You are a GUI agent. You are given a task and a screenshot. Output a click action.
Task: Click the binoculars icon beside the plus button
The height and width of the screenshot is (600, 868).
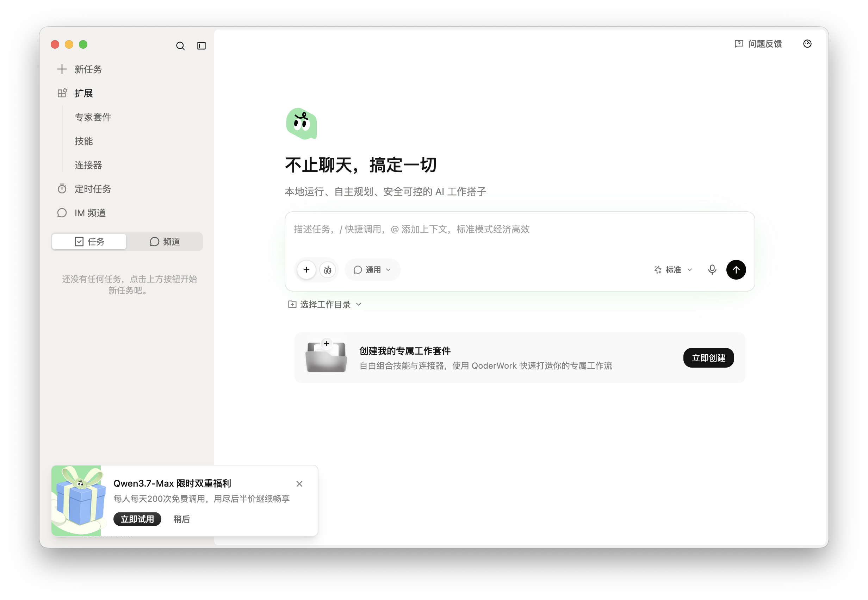tap(328, 270)
